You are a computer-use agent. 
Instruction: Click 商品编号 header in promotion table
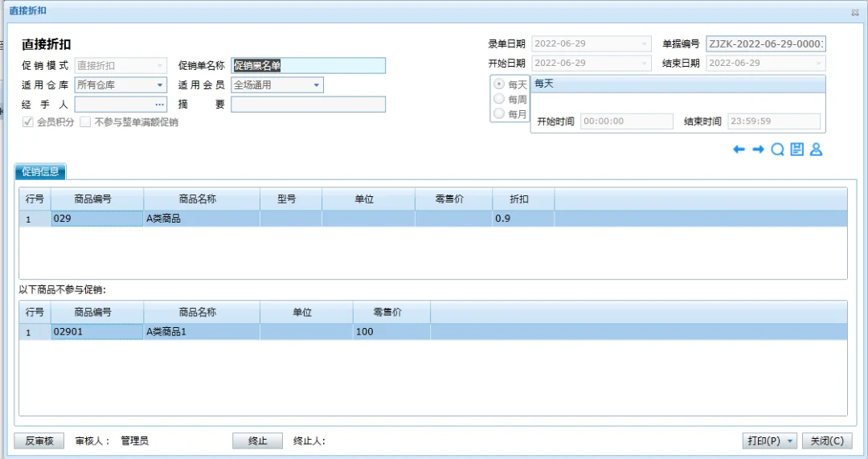point(97,199)
